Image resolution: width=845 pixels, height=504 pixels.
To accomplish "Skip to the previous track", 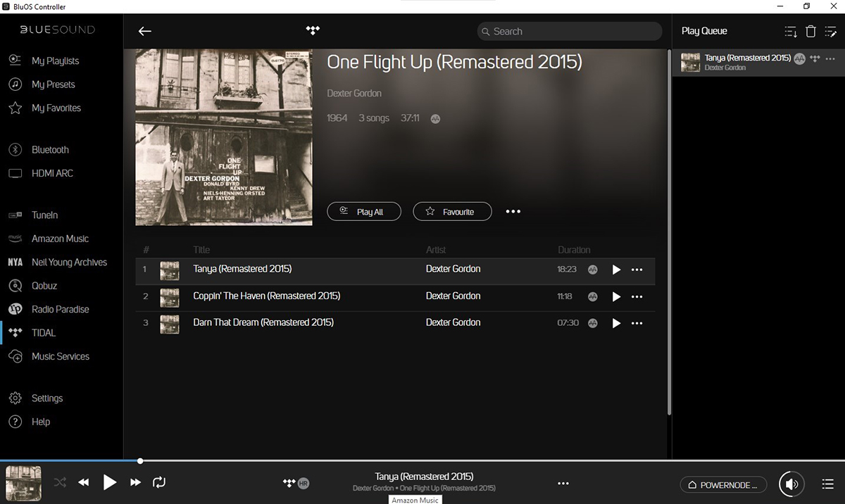I will (x=84, y=482).
